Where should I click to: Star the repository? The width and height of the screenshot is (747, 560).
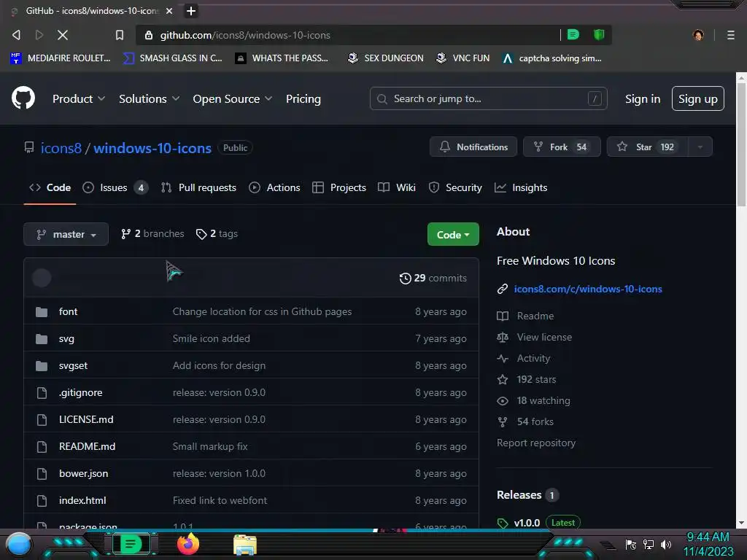click(648, 147)
